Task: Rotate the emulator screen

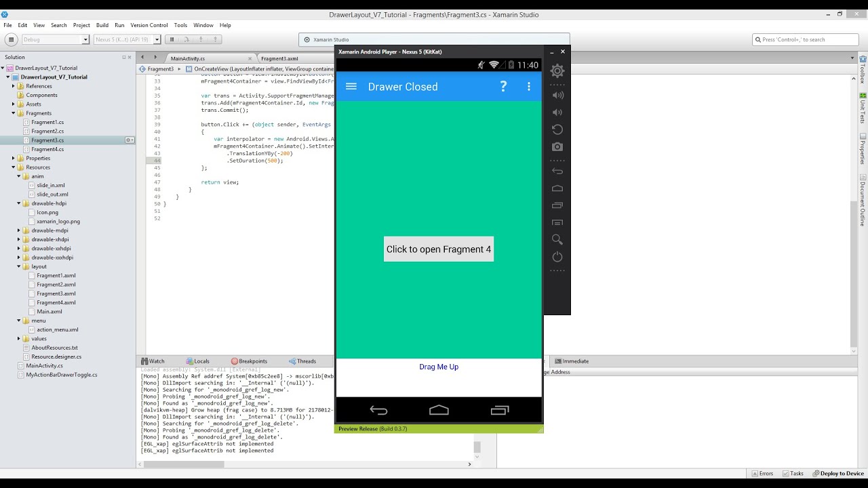Action: pyautogui.click(x=557, y=129)
